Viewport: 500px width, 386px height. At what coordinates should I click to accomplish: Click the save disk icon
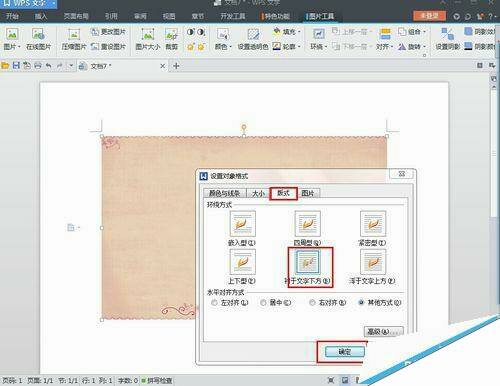click(16, 66)
